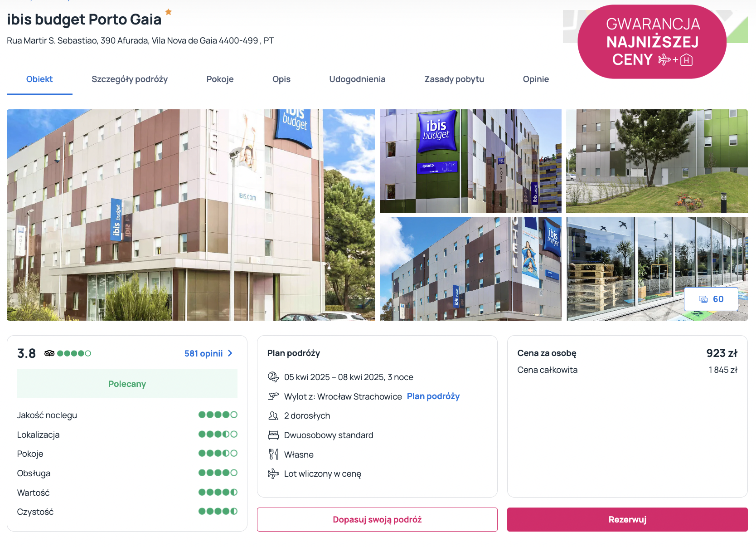The height and width of the screenshot is (547, 756).
Task: Open the Udogodnienia tab
Action: (357, 79)
